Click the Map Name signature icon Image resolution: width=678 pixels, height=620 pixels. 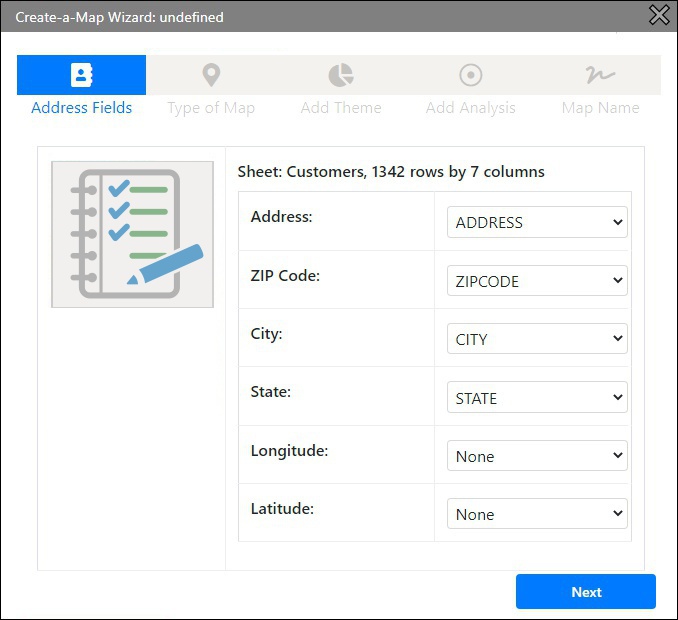coord(600,75)
